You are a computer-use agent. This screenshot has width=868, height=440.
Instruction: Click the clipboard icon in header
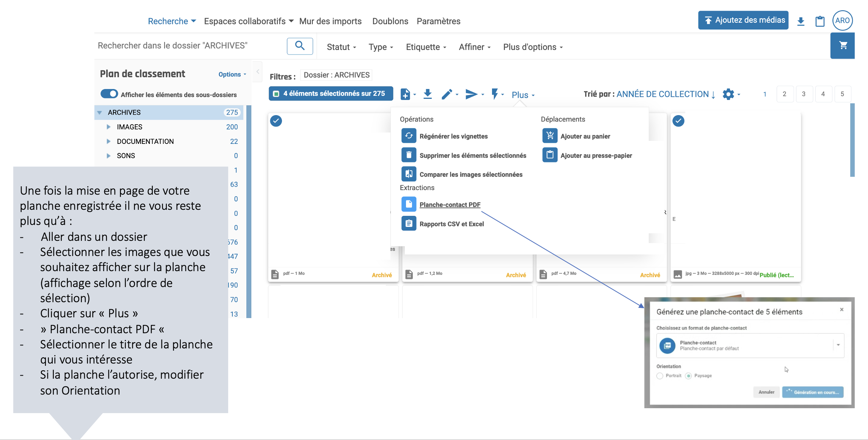point(820,21)
